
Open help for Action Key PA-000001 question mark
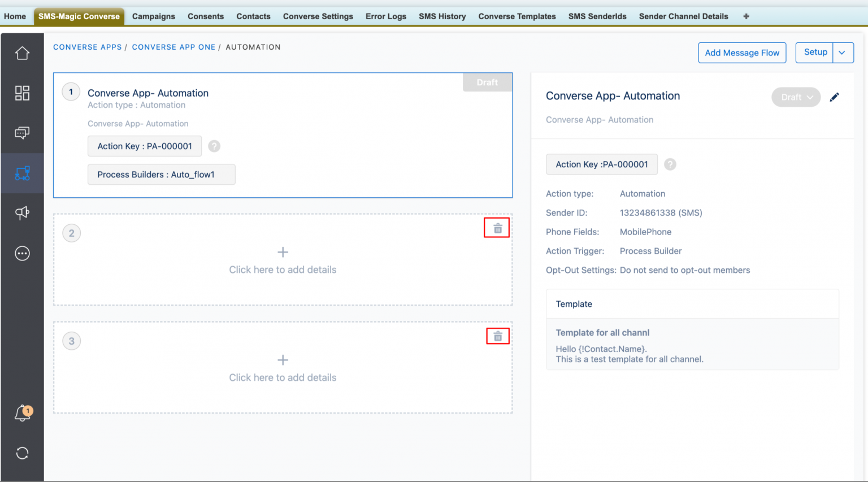214,146
